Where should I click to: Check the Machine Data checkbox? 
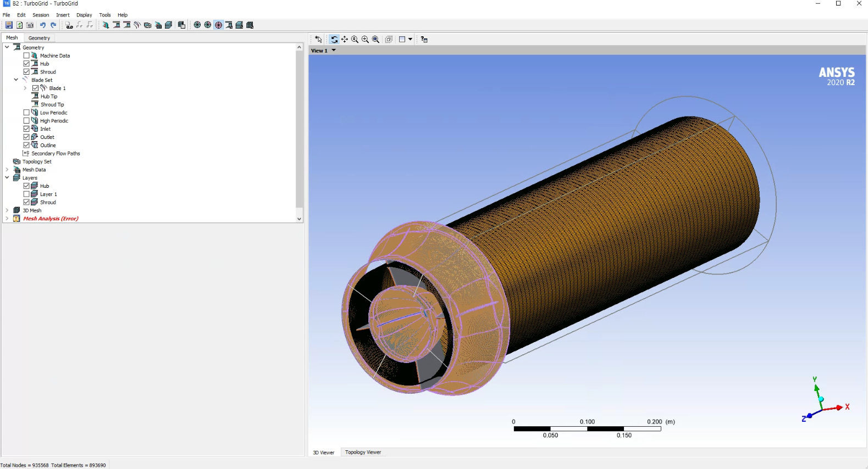click(26, 55)
